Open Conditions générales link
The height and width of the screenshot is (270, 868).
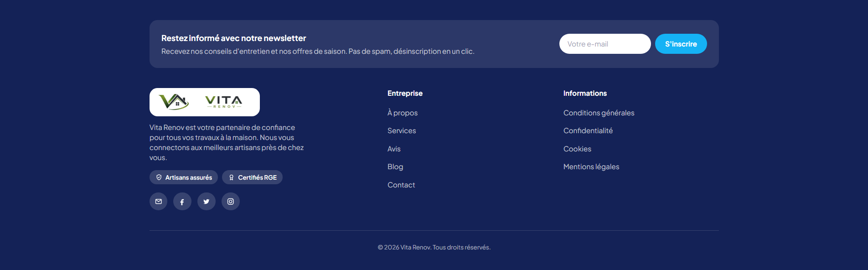pyautogui.click(x=599, y=113)
